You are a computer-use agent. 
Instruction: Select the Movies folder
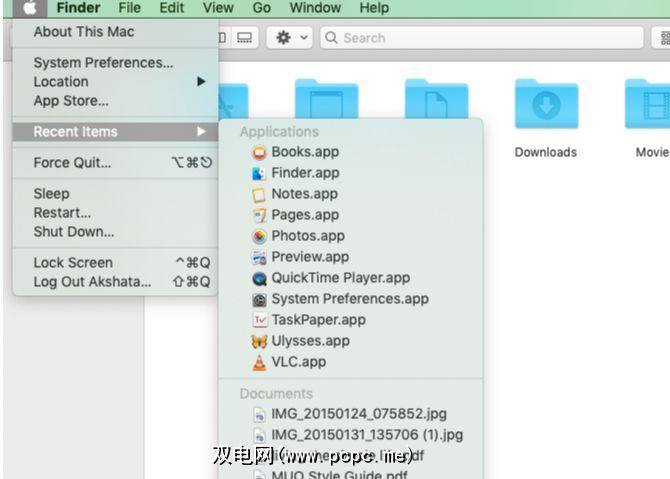[x=647, y=104]
